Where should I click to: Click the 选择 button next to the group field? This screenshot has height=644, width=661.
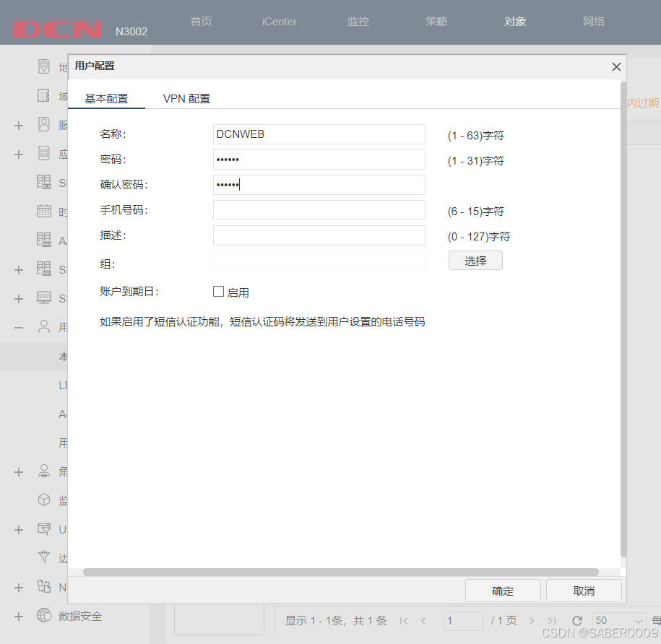(x=475, y=260)
